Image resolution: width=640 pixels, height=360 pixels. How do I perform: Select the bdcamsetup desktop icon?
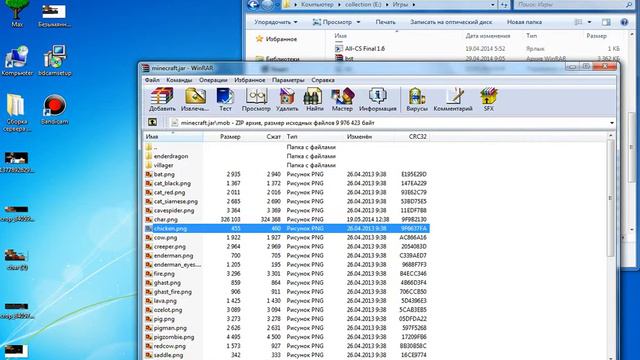pyautogui.click(x=55, y=61)
